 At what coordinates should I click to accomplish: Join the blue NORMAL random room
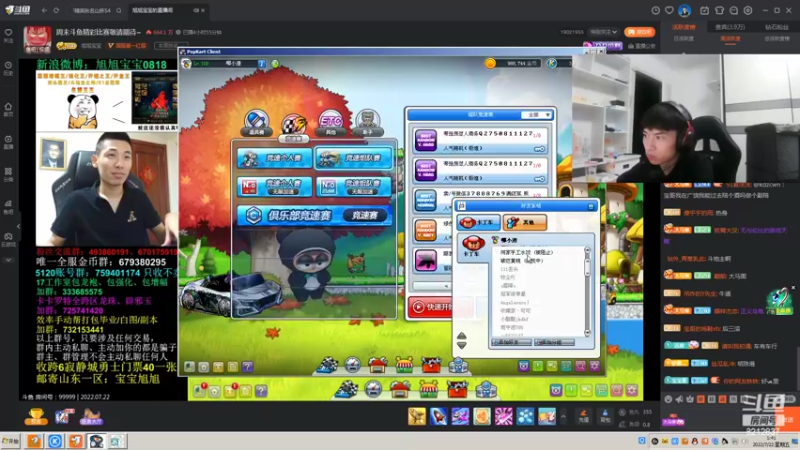[480, 201]
